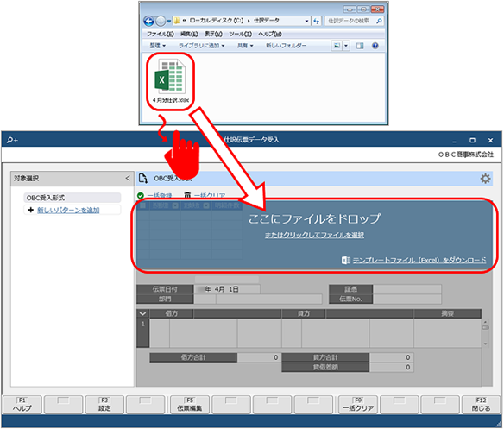Expand the journal row chevron next to 借方

(143, 313)
